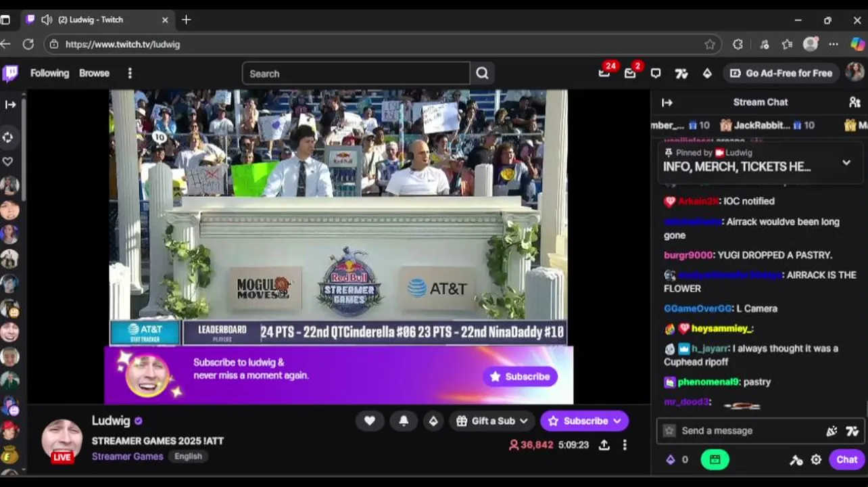This screenshot has width=868, height=487.
Task: Click username burgr9000 in chat
Action: (688, 255)
